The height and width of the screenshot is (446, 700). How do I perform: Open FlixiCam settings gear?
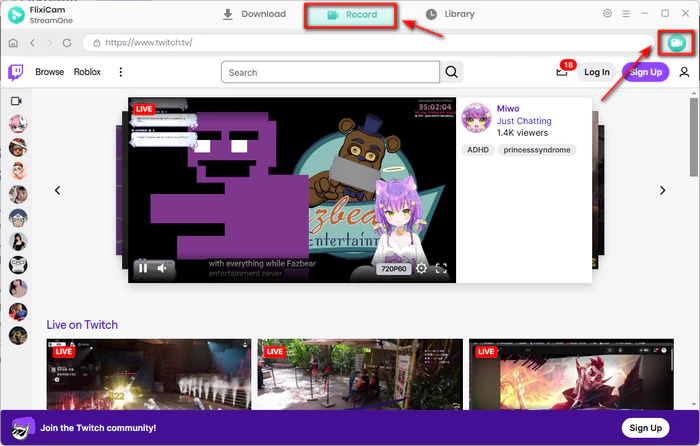(607, 13)
